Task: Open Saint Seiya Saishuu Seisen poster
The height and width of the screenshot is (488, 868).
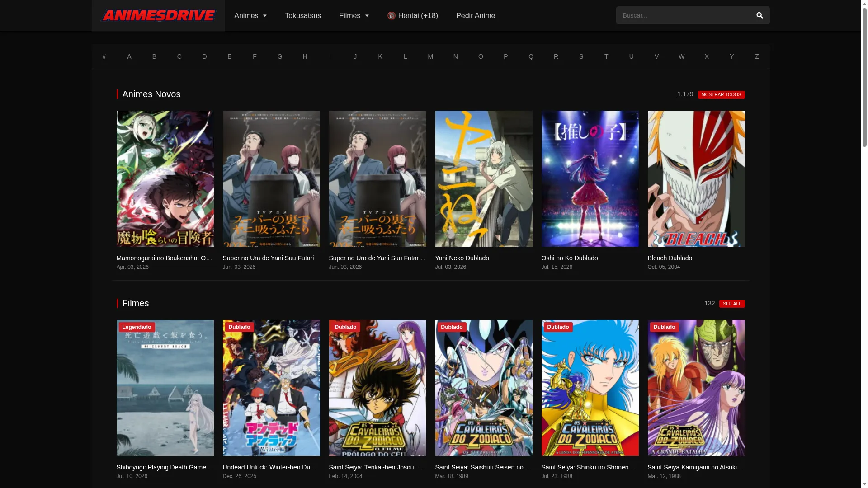Action: pos(484,388)
